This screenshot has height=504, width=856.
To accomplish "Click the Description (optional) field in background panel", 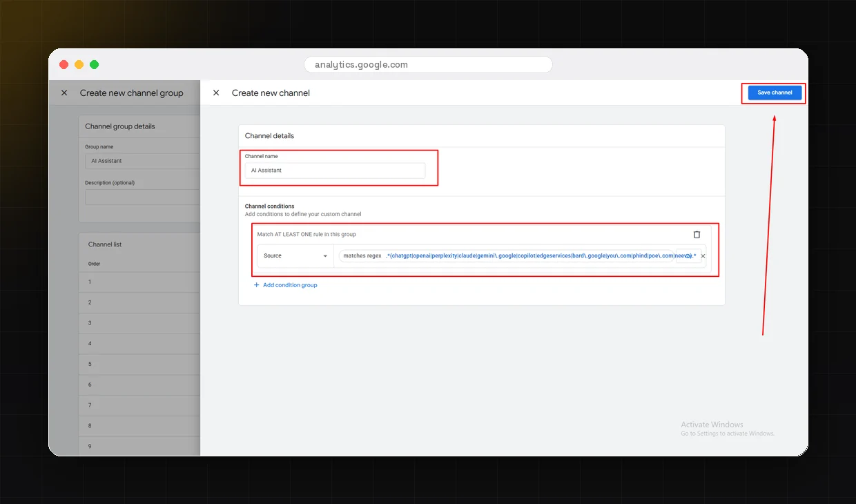I will tap(142, 197).
